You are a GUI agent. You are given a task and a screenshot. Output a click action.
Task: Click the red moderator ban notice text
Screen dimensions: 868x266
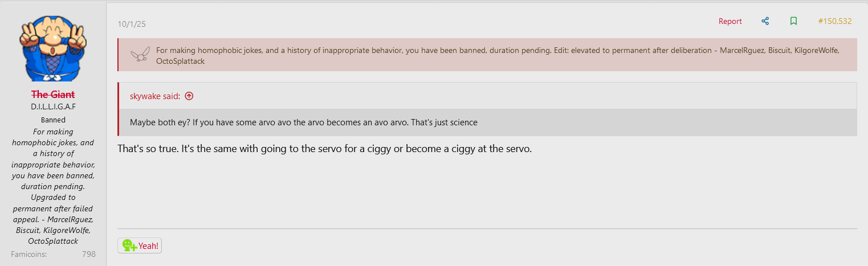(x=497, y=55)
